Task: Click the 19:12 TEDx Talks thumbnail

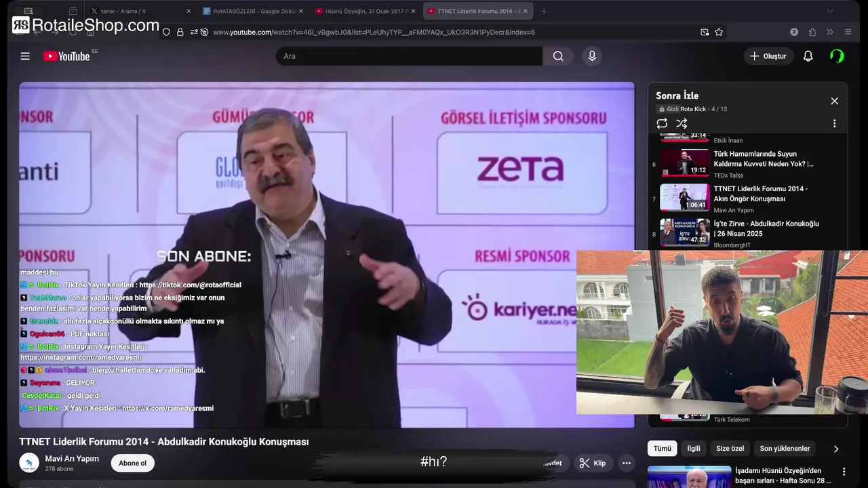Action: click(685, 163)
